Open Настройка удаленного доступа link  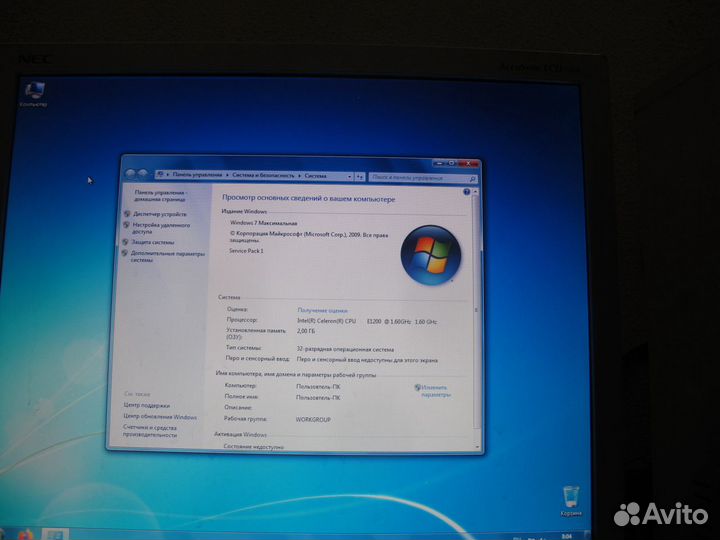coord(161,228)
